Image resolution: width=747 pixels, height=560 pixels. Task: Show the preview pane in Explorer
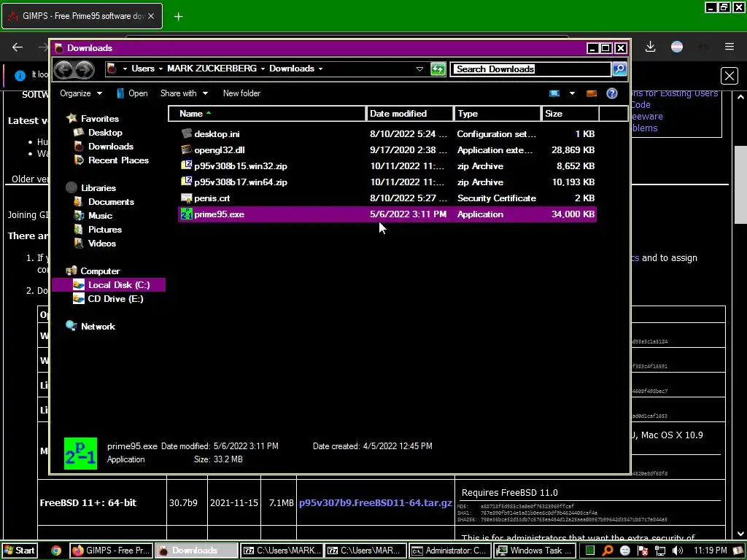(x=591, y=93)
